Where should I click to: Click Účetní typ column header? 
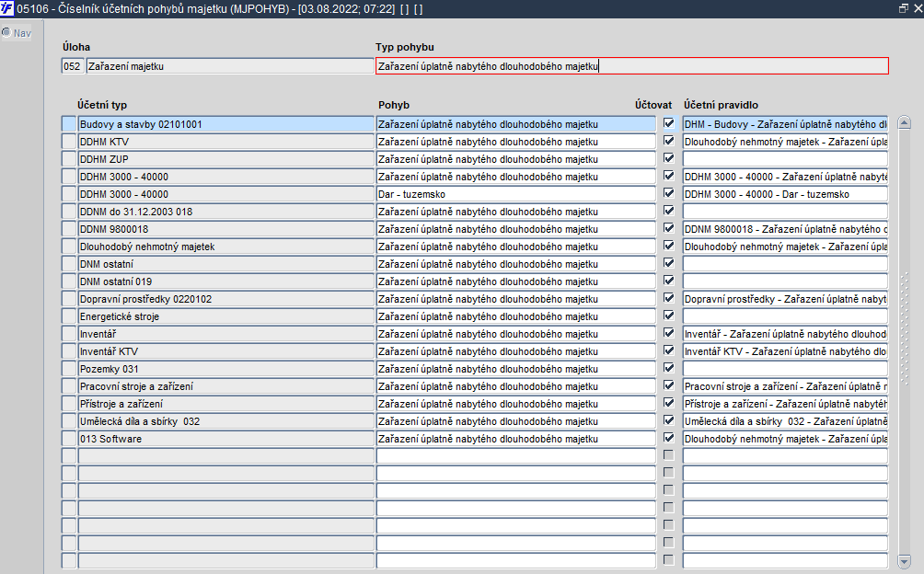(102, 105)
